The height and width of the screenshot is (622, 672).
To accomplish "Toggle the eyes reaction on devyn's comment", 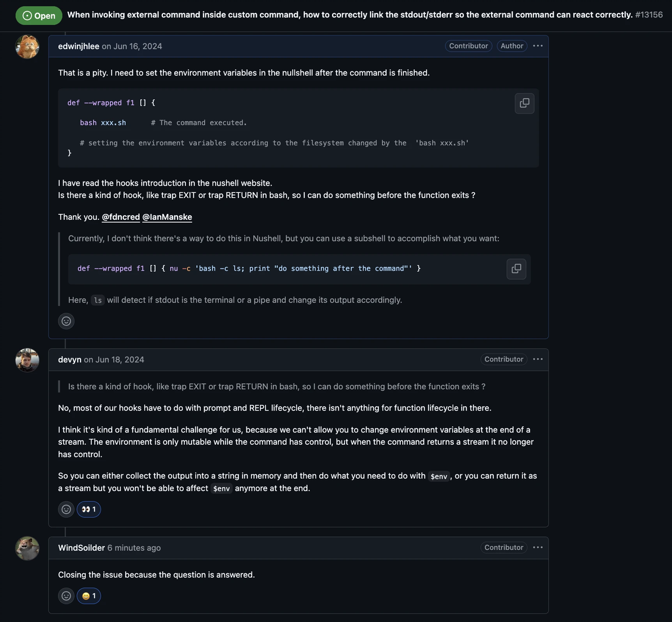I will tap(89, 509).
